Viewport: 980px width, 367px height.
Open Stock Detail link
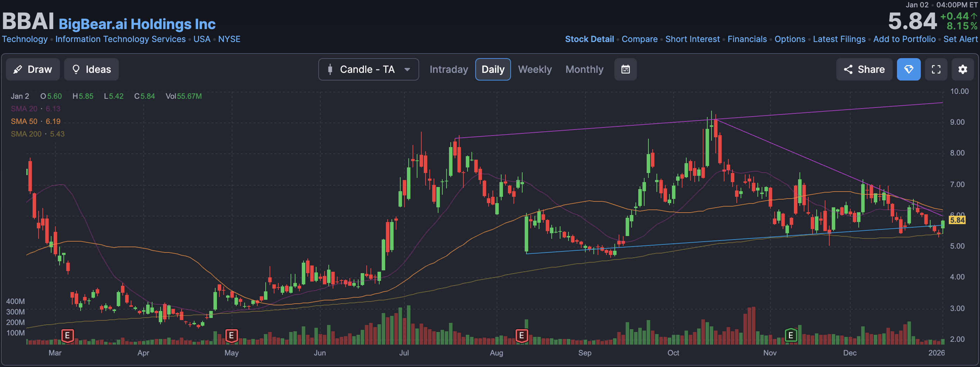pos(589,39)
